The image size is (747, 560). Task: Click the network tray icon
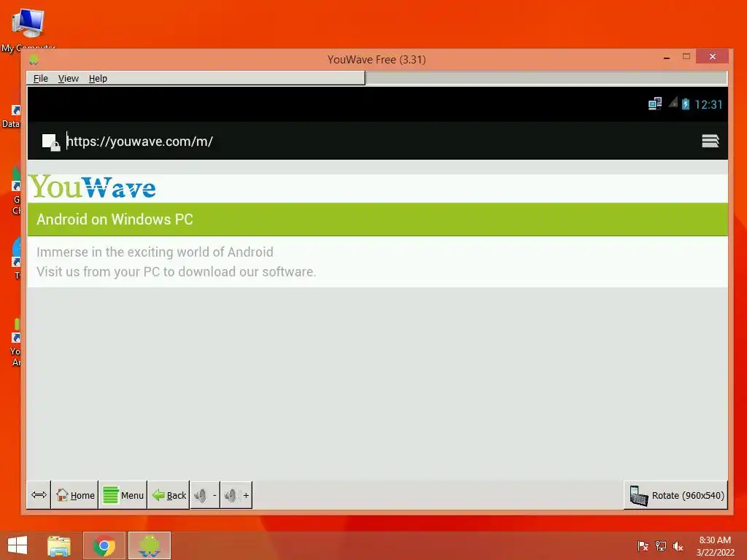661,546
